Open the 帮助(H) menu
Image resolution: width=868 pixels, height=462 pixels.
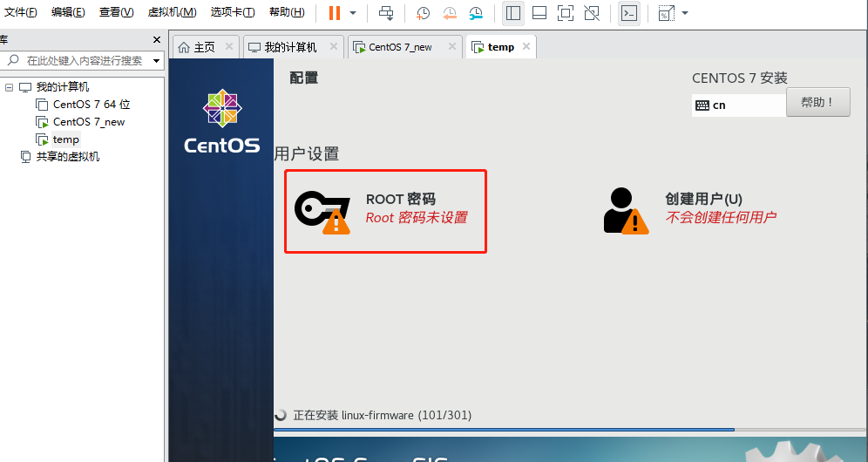(287, 12)
